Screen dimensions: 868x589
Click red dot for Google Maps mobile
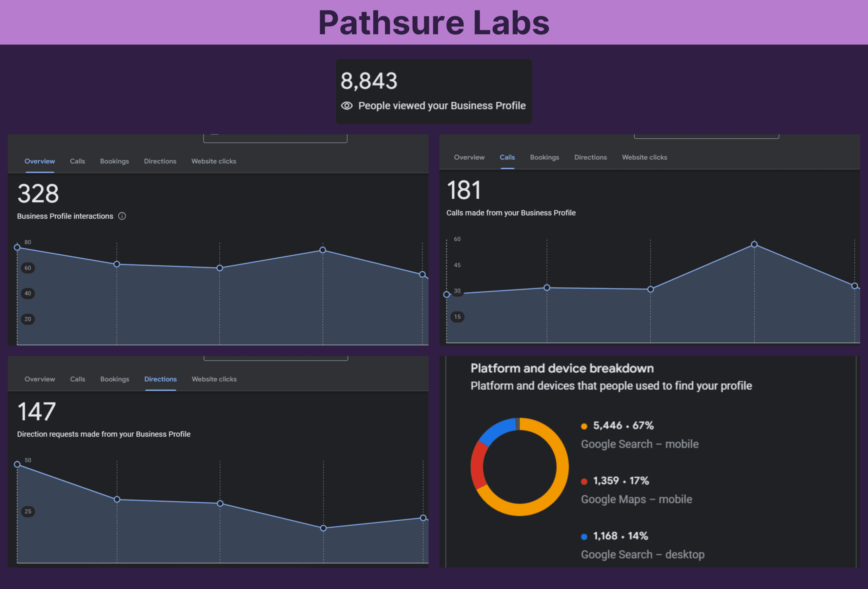pyautogui.click(x=584, y=482)
